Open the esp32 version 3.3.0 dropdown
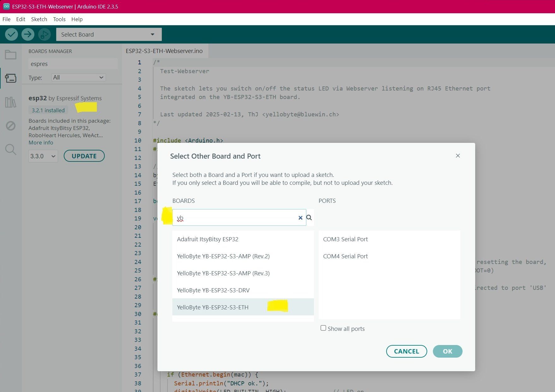 click(x=43, y=156)
